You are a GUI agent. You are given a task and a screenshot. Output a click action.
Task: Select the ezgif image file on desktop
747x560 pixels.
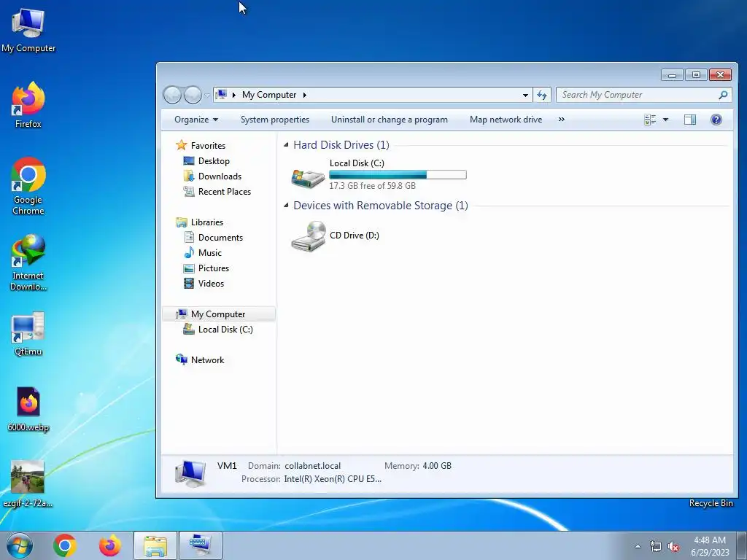point(28,483)
